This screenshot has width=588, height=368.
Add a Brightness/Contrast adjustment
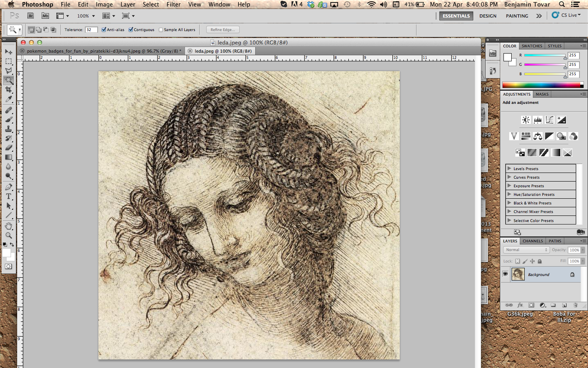526,120
